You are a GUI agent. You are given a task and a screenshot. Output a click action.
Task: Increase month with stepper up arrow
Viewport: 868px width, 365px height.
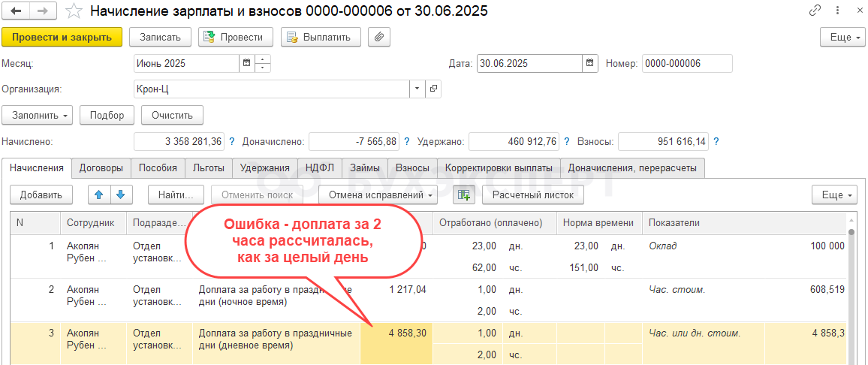(x=263, y=59)
